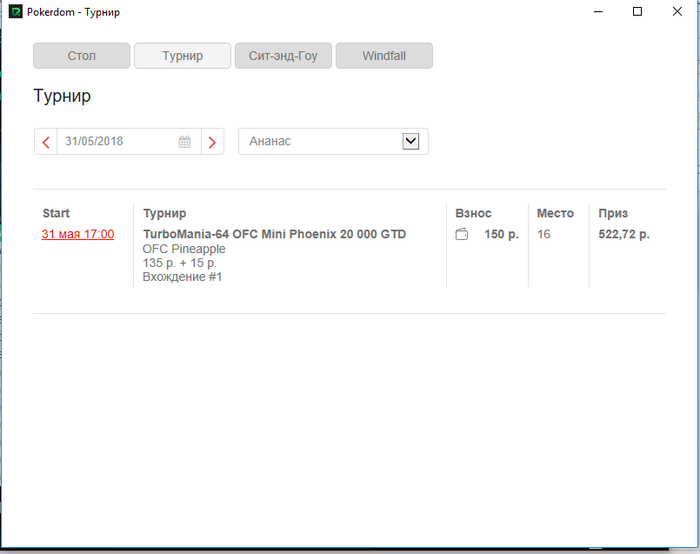Image resolution: width=700 pixels, height=554 pixels.
Task: Open the Сит-энд-Гоу tab
Action: 283,56
